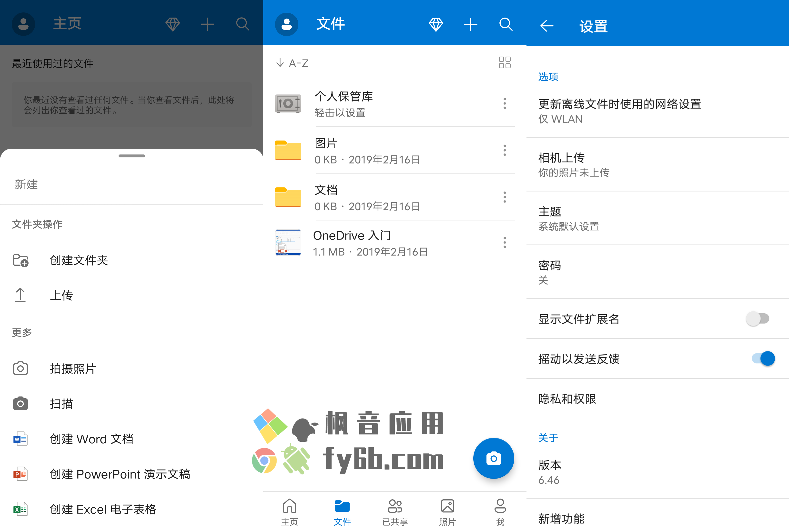The height and width of the screenshot is (532, 789).
Task: Tap 最近使用过的文件 heading
Action: tap(53, 63)
